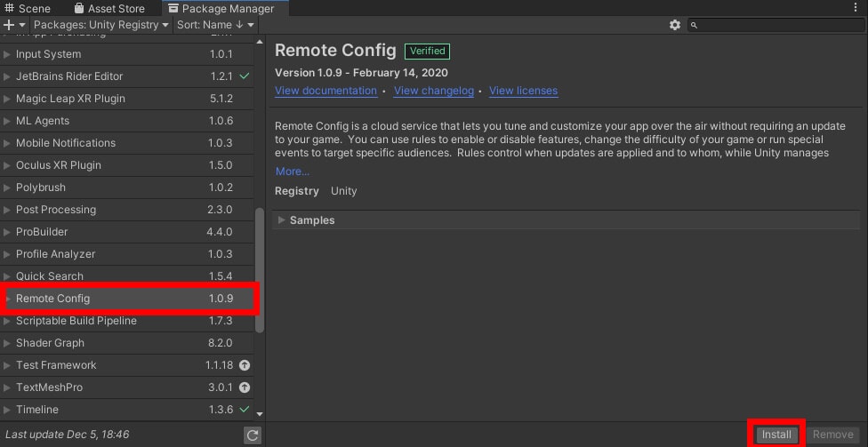Open Package Manager settings gear

pos(674,25)
